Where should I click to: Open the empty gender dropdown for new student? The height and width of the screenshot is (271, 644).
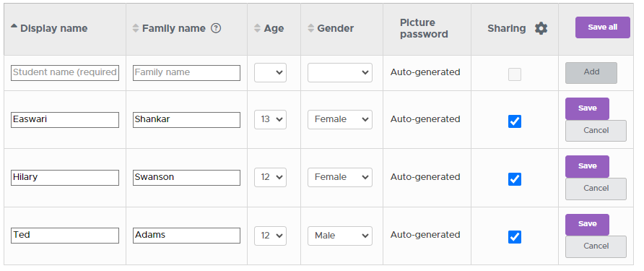340,72
